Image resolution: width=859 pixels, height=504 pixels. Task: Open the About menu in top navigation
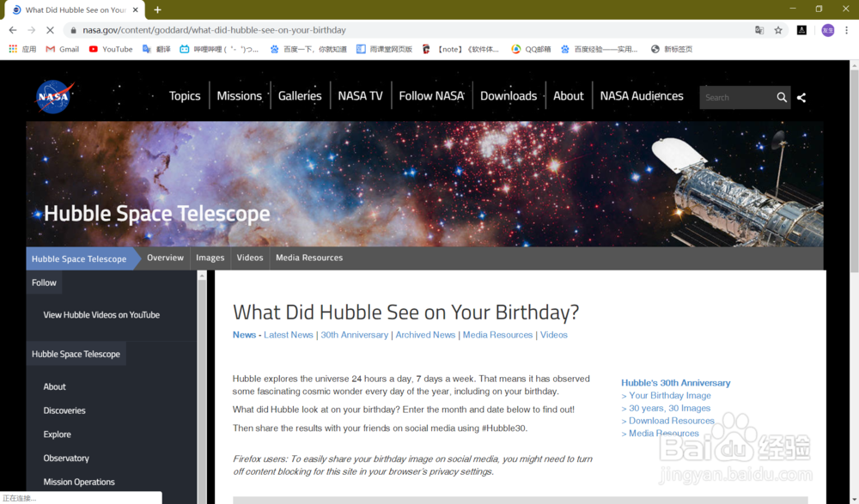pos(568,96)
